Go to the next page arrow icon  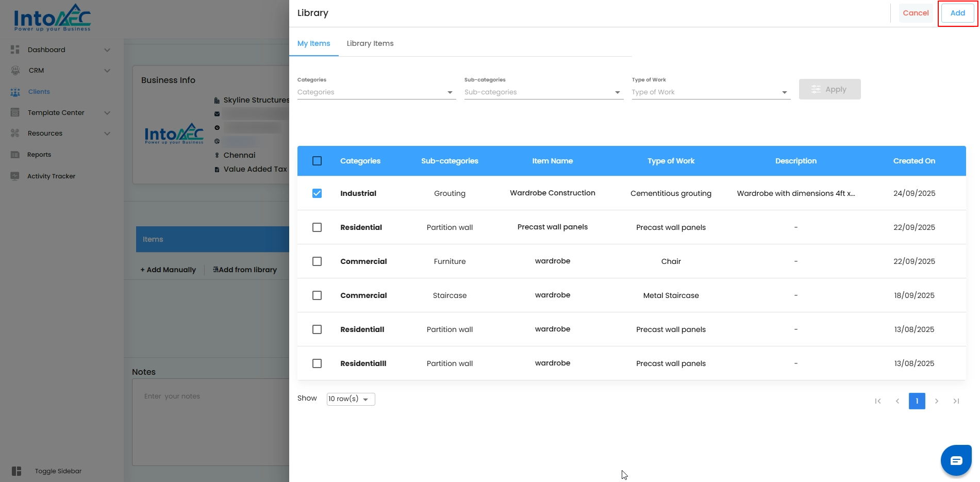point(936,401)
